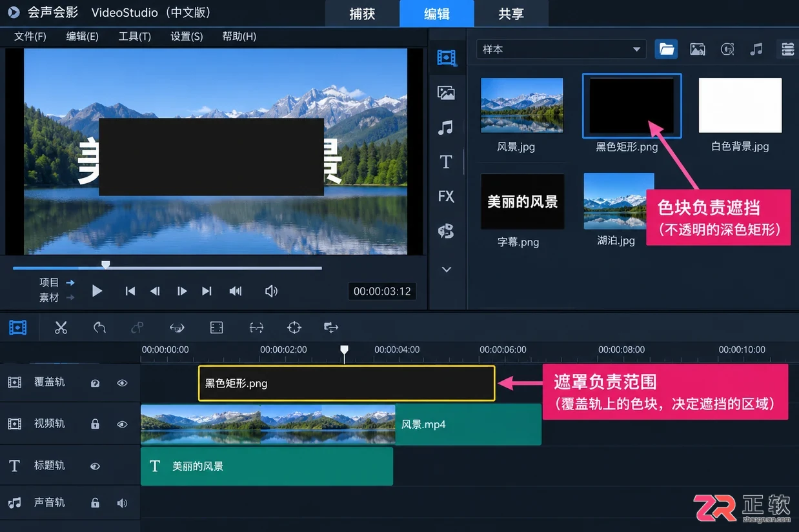Open the media library panel icon
The height and width of the screenshot is (532, 799).
(447, 58)
